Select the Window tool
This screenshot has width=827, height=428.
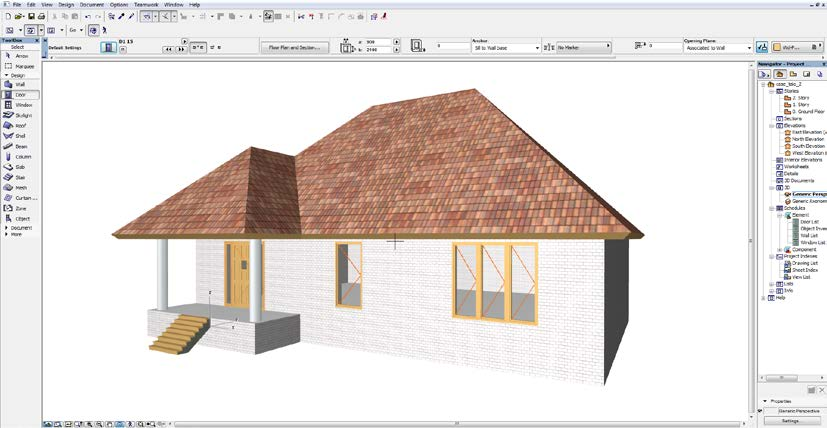click(x=18, y=105)
